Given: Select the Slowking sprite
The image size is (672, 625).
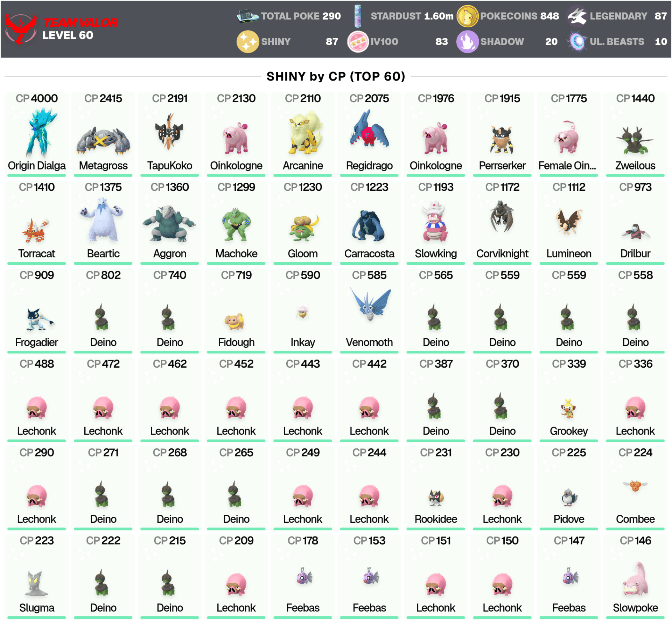Looking at the screenshot, I should [x=435, y=221].
